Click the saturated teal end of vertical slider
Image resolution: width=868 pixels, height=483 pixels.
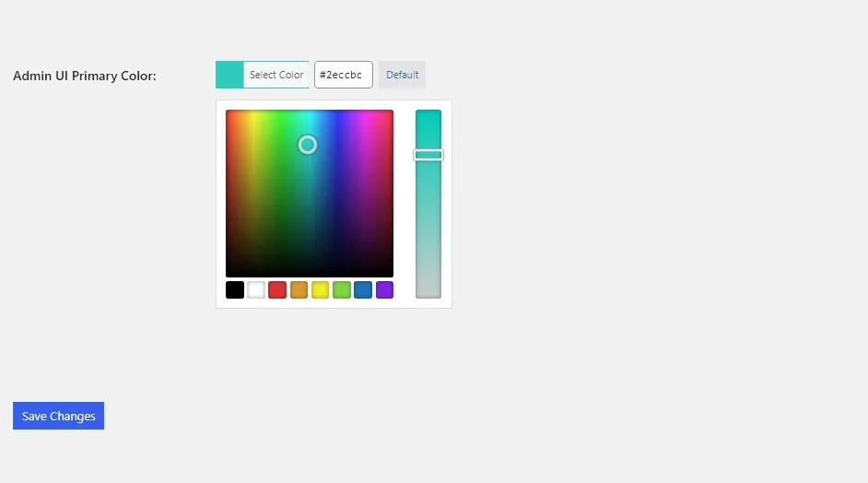pyautogui.click(x=428, y=115)
